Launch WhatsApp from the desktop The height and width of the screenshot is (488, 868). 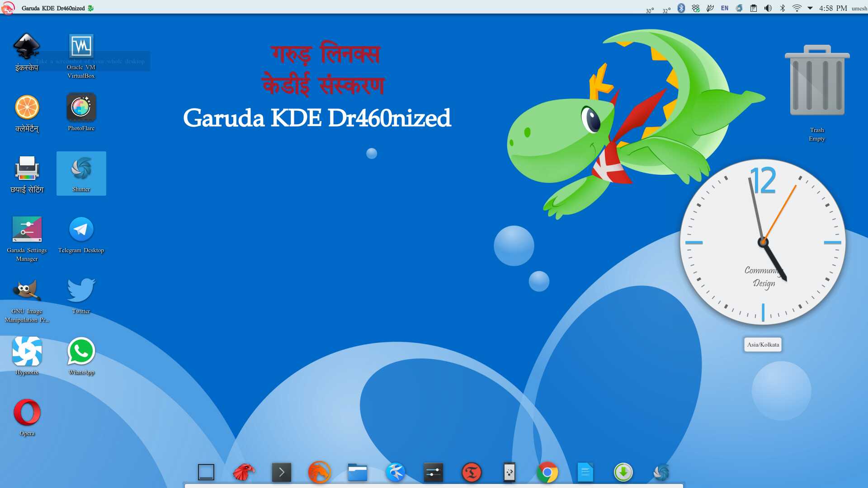[x=81, y=352]
